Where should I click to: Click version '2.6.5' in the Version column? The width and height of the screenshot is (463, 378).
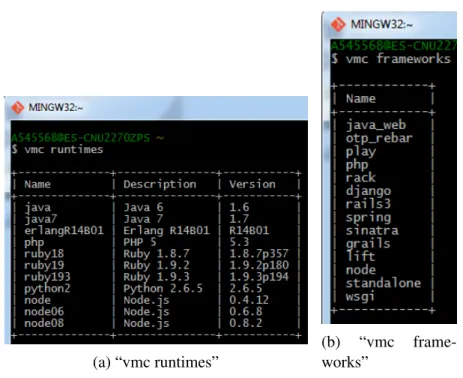(x=246, y=288)
